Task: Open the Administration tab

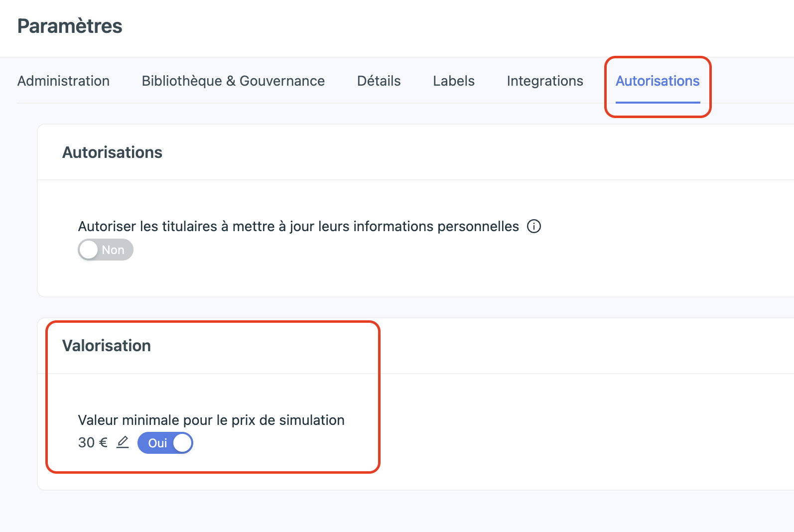Action: (x=63, y=81)
